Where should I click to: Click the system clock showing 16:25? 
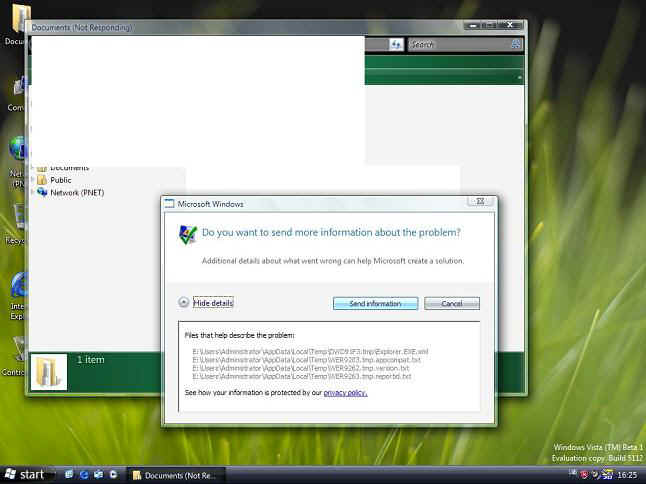(628, 475)
